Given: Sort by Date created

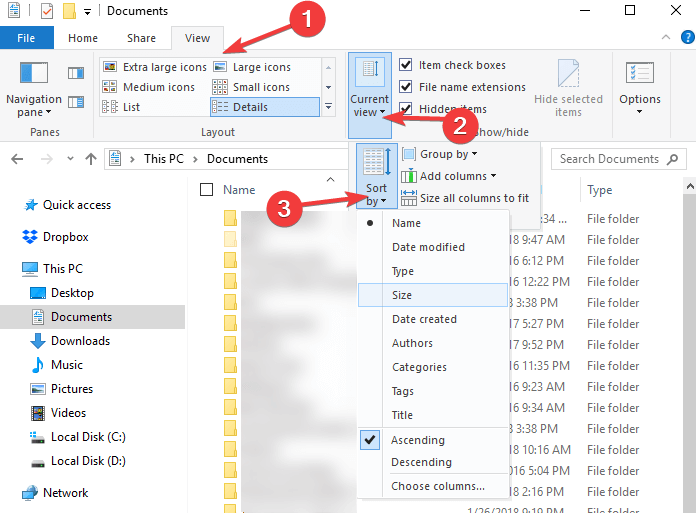Looking at the screenshot, I should [x=433, y=319].
